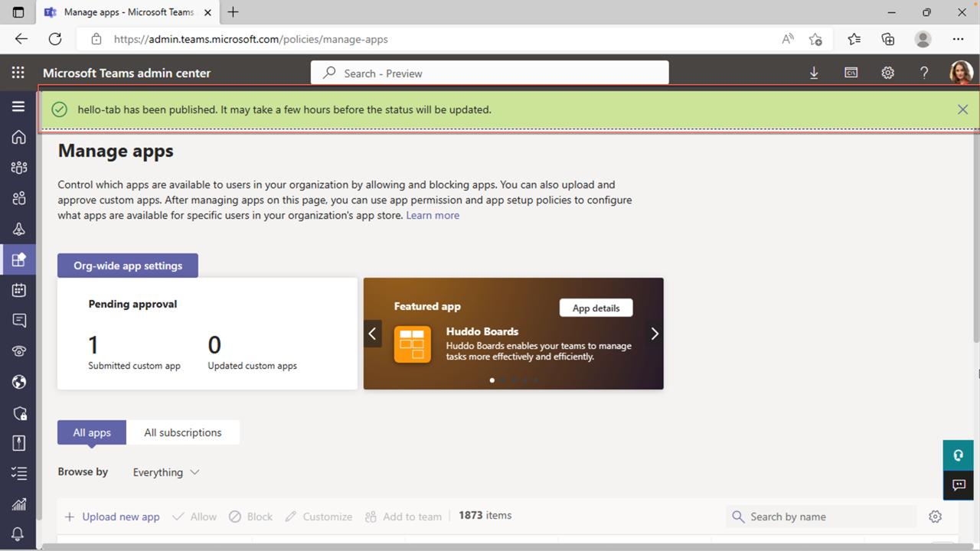Open the table column settings gear
The width and height of the screenshot is (980, 551).
click(x=935, y=517)
